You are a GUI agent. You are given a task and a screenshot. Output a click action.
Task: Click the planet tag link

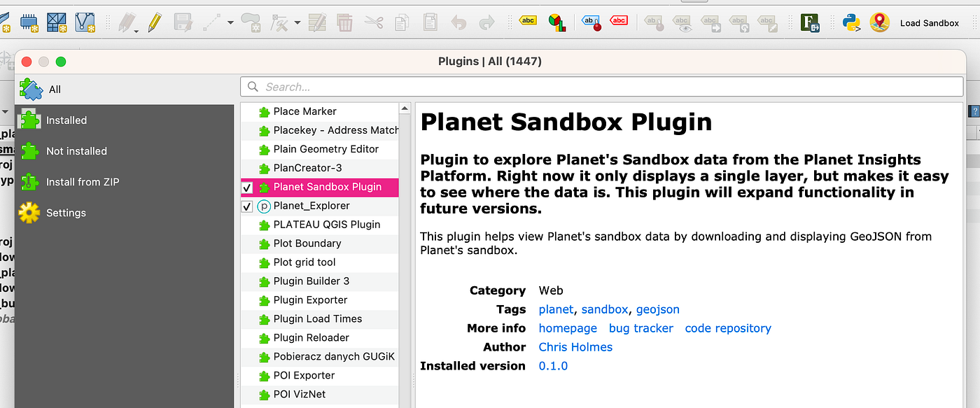[x=556, y=309]
